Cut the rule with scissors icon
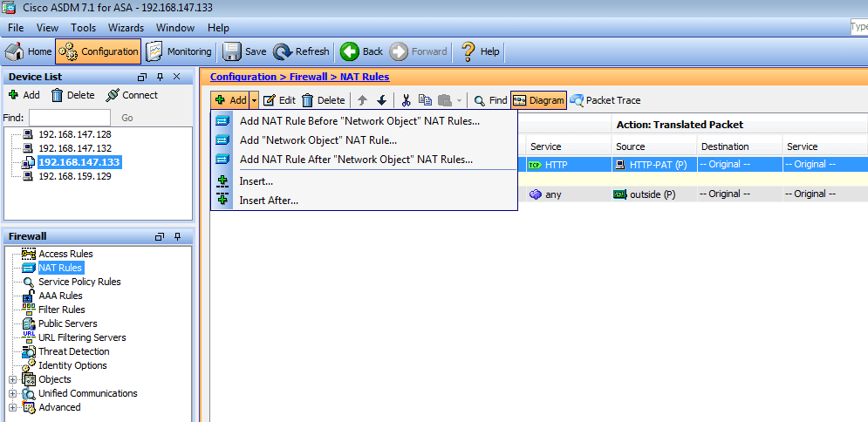868x422 pixels. [x=406, y=100]
